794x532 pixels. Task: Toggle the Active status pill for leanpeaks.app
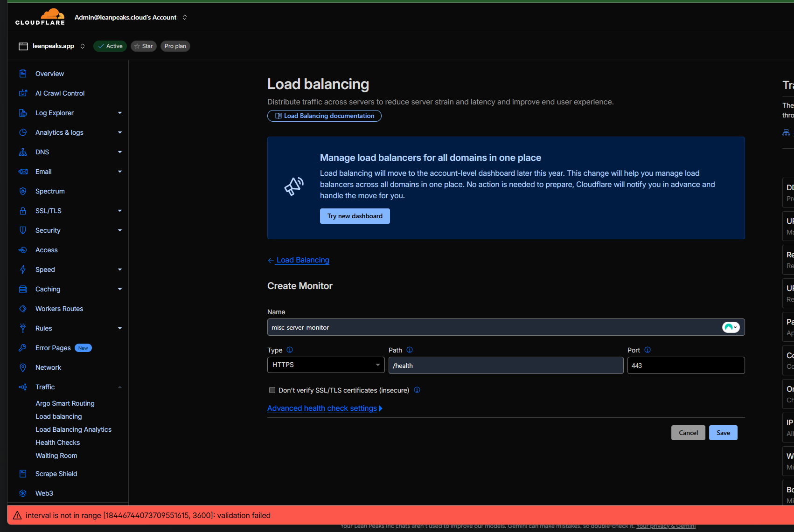click(x=110, y=46)
